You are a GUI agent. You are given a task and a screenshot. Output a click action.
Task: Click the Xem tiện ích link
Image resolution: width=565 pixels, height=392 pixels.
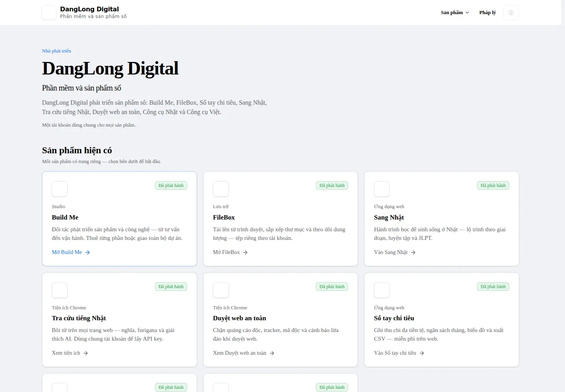point(70,353)
